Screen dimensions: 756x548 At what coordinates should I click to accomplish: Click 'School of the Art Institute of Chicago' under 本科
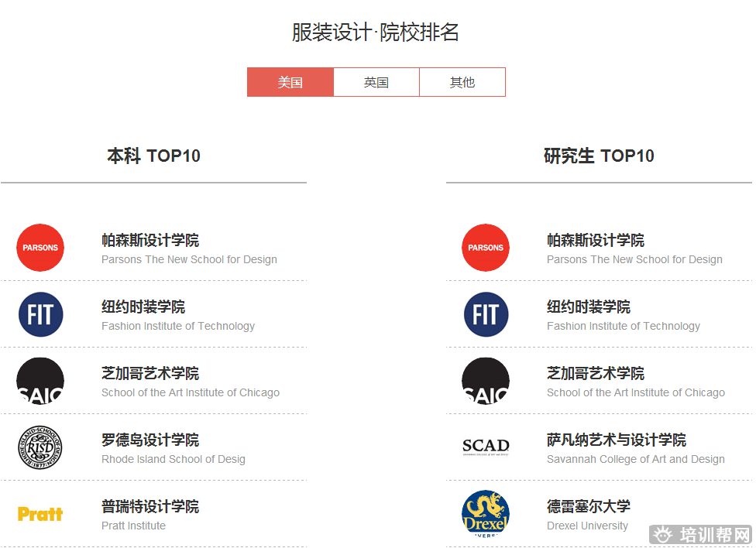click(191, 392)
